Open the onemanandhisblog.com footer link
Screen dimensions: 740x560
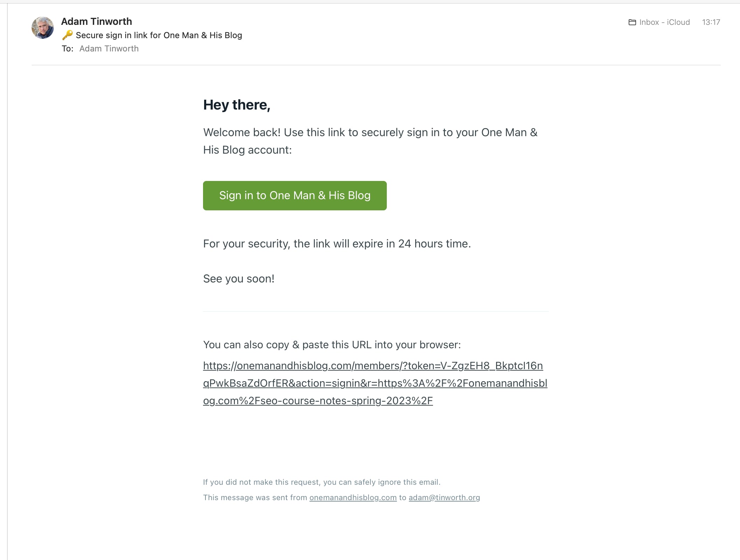pos(353,498)
